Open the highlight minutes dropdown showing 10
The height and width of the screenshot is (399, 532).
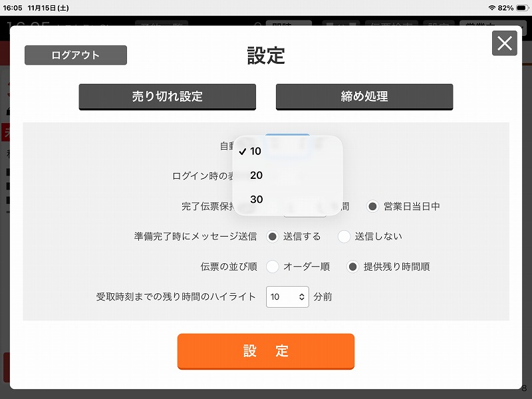coord(287,297)
